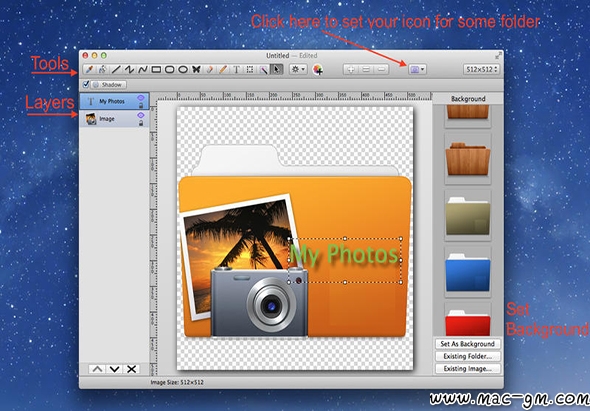Screen dimensions: 590x411
Task: Open the gear settings dropdown
Action: [x=298, y=69]
